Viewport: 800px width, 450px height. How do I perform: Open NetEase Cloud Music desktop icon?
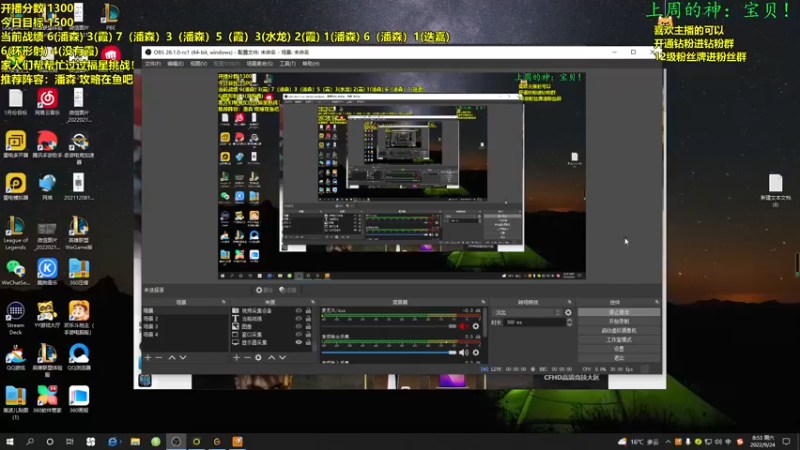point(47,102)
